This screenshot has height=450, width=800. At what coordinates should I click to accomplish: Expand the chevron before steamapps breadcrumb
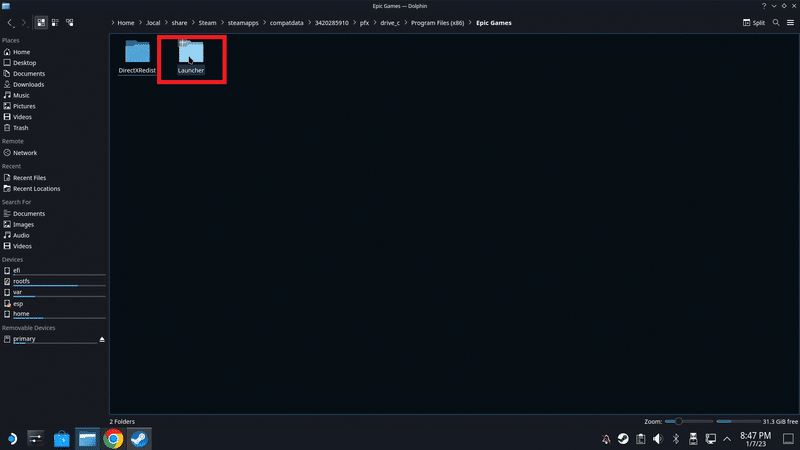point(222,22)
